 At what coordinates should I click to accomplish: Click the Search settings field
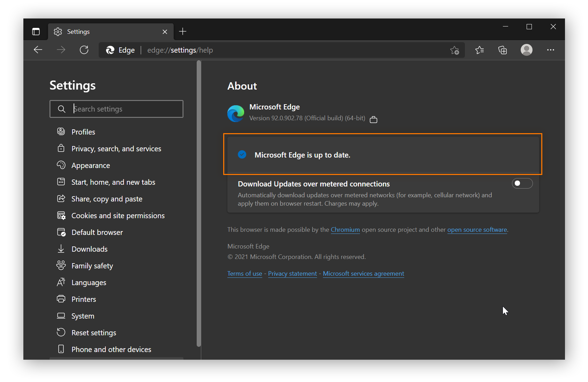(116, 109)
